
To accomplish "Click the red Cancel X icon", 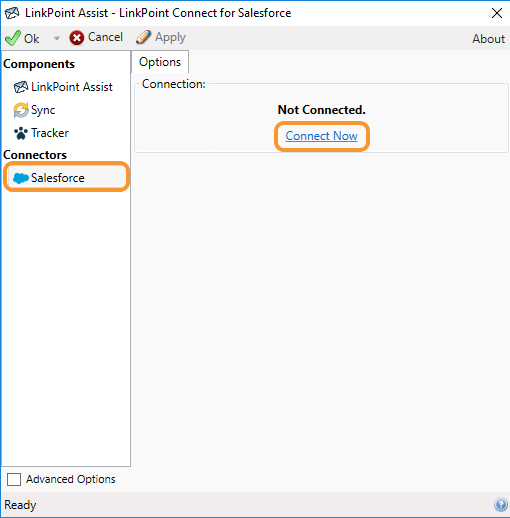I will (77, 38).
